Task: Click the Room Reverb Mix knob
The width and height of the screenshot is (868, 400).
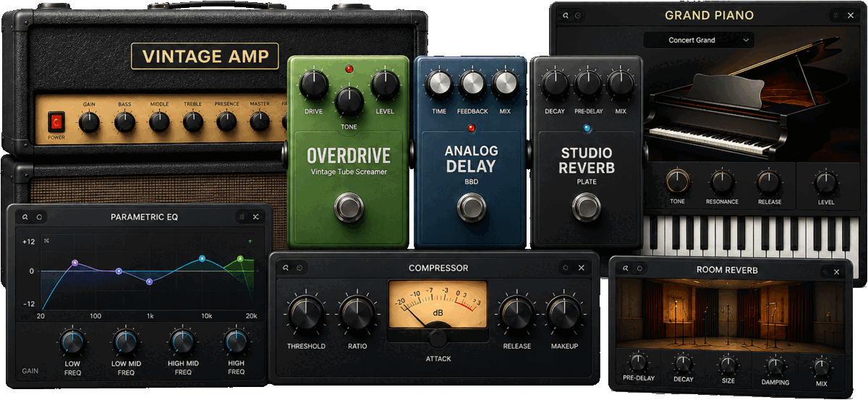Action: coord(821,366)
